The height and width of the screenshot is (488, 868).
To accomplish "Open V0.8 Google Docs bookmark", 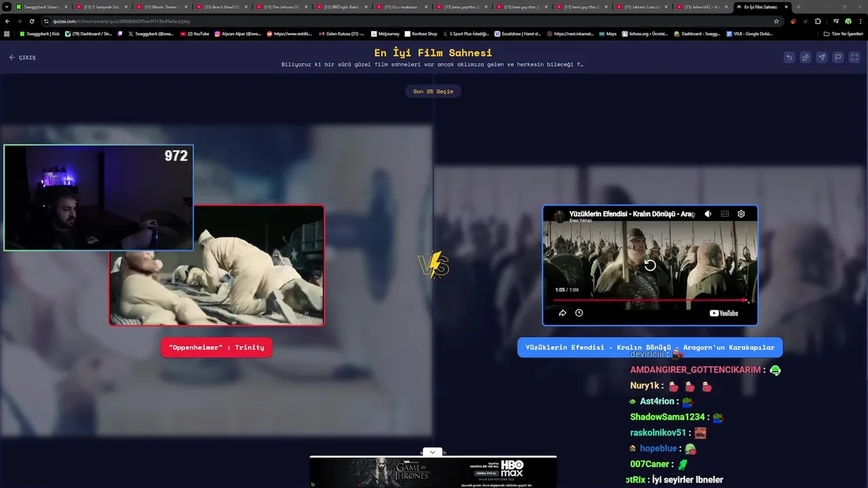I will click(749, 33).
